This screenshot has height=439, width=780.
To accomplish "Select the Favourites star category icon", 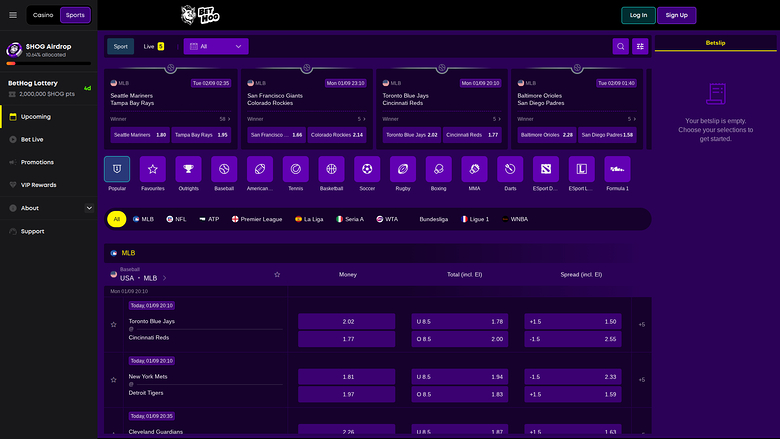I will pos(153,169).
